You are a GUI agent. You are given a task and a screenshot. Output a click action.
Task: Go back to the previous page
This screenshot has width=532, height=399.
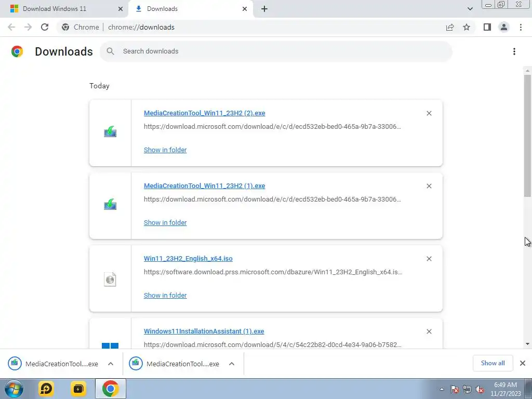[x=11, y=27]
